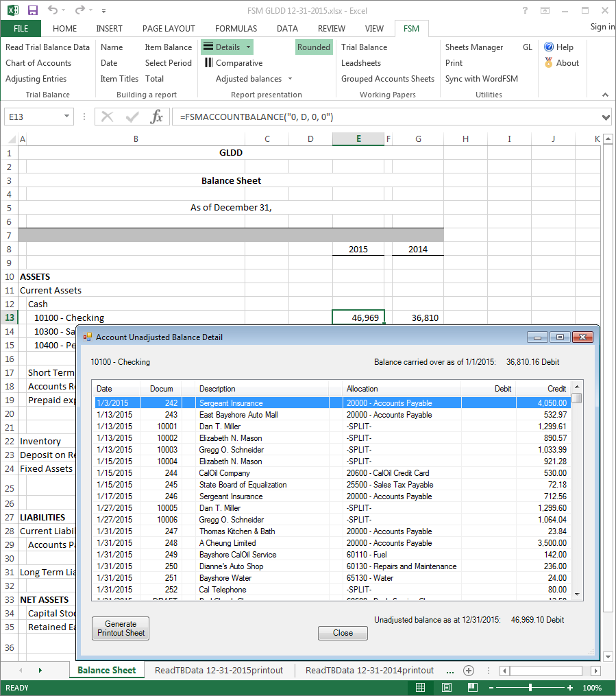Image resolution: width=616 pixels, height=696 pixels.
Task: Click the Description column header
Action: point(262,389)
